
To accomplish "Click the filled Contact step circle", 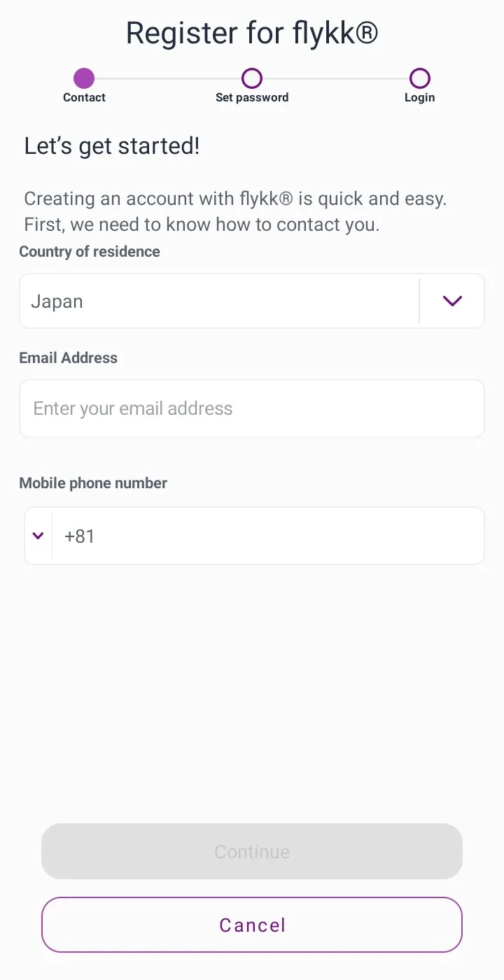I will point(84,78).
